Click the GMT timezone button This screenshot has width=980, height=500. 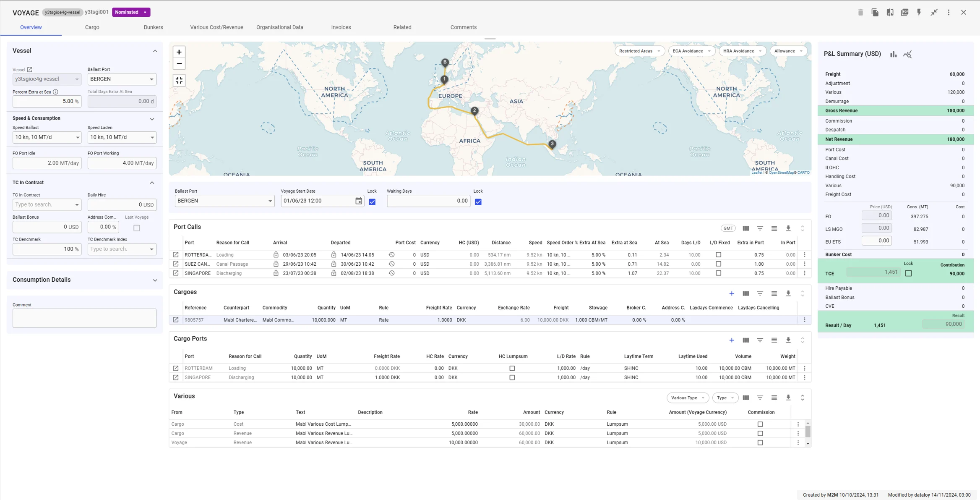click(728, 228)
